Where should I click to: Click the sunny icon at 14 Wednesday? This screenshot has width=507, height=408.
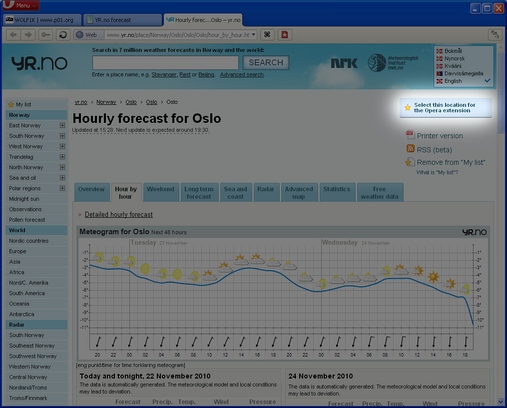click(433, 277)
